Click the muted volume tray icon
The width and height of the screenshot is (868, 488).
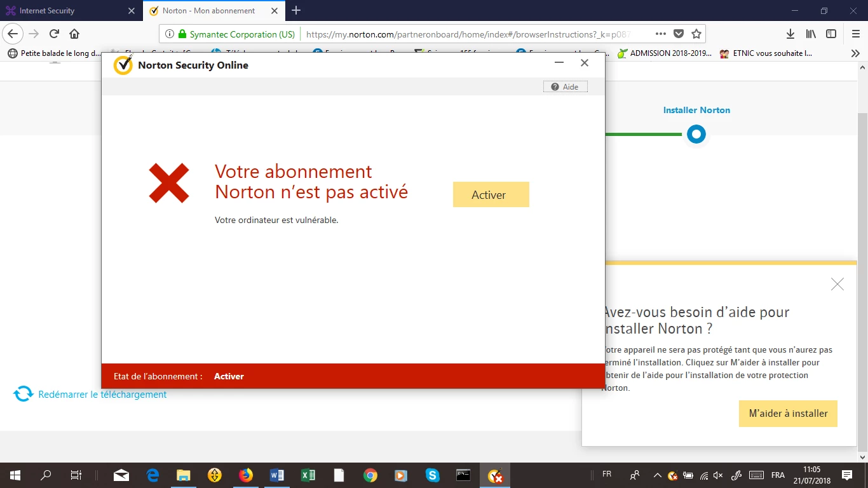(719, 475)
